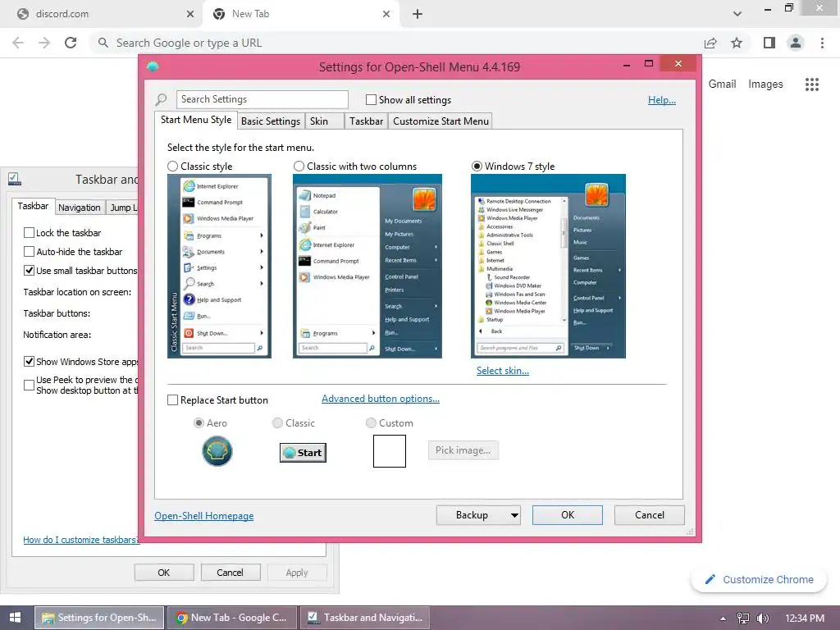The height and width of the screenshot is (630, 840).
Task: Click the empty Custom button image box
Action: (x=390, y=451)
